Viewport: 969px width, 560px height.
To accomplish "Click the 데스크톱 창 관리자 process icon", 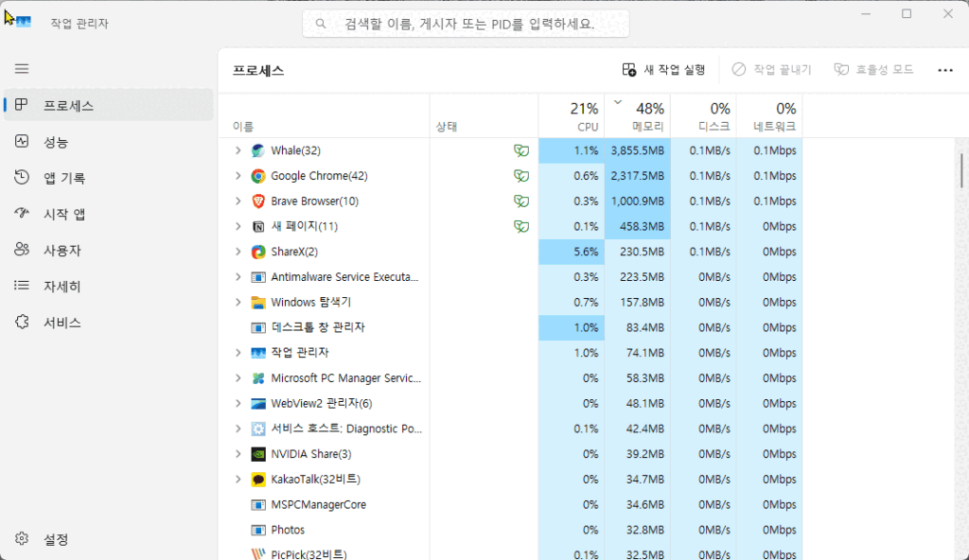I will pyautogui.click(x=258, y=328).
